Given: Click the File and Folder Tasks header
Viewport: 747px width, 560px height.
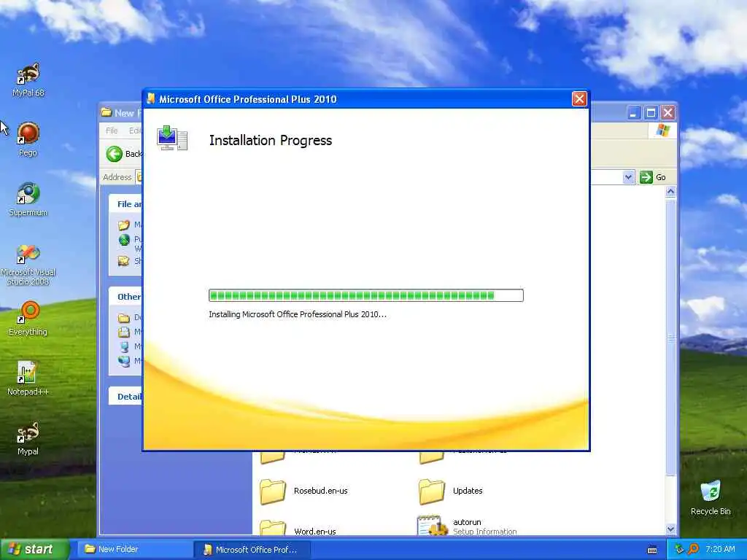Looking at the screenshot, I should [x=125, y=204].
